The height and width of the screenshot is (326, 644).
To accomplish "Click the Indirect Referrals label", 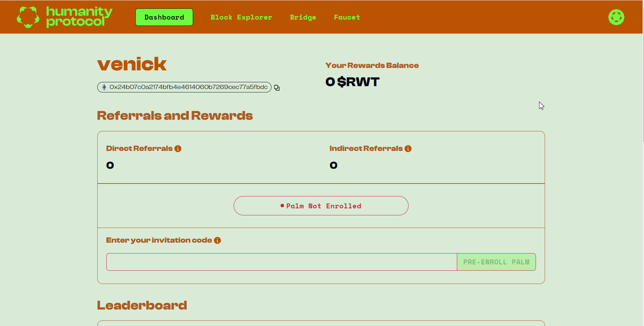I will pos(366,149).
